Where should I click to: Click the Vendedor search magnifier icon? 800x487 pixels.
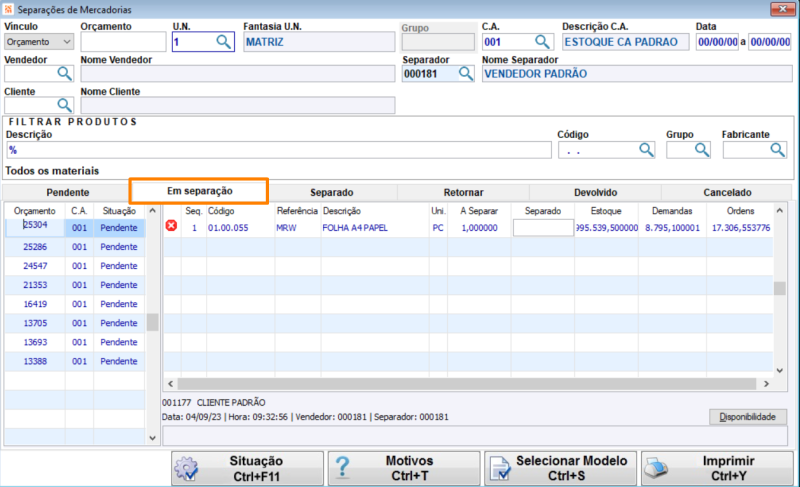64,74
